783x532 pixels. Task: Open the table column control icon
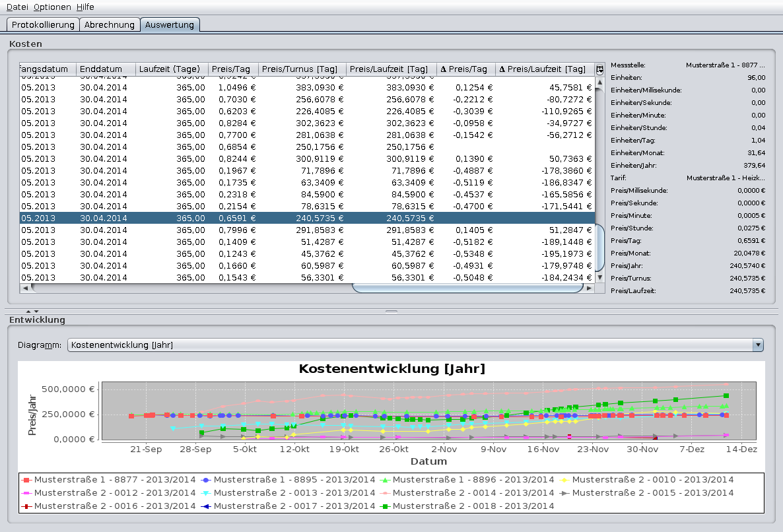point(599,69)
